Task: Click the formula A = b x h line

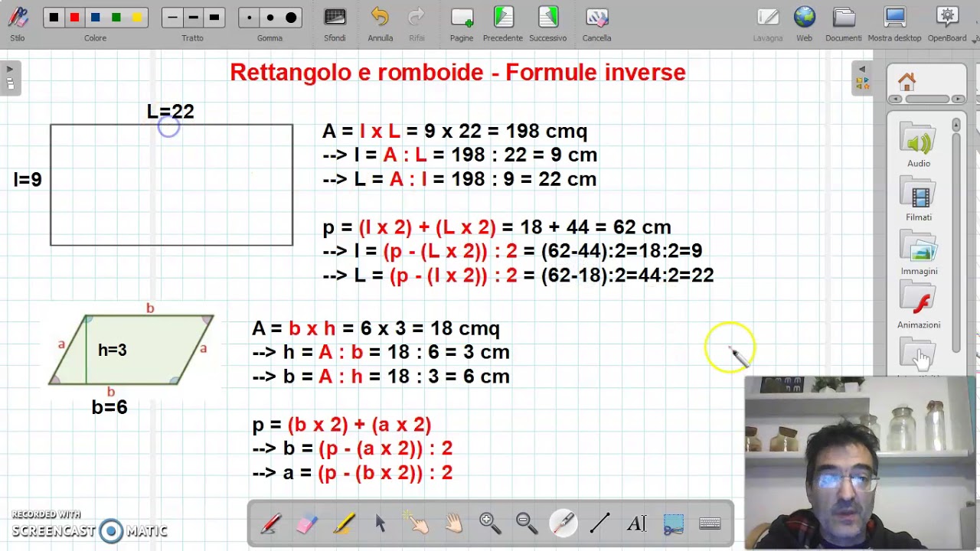Action: [375, 328]
